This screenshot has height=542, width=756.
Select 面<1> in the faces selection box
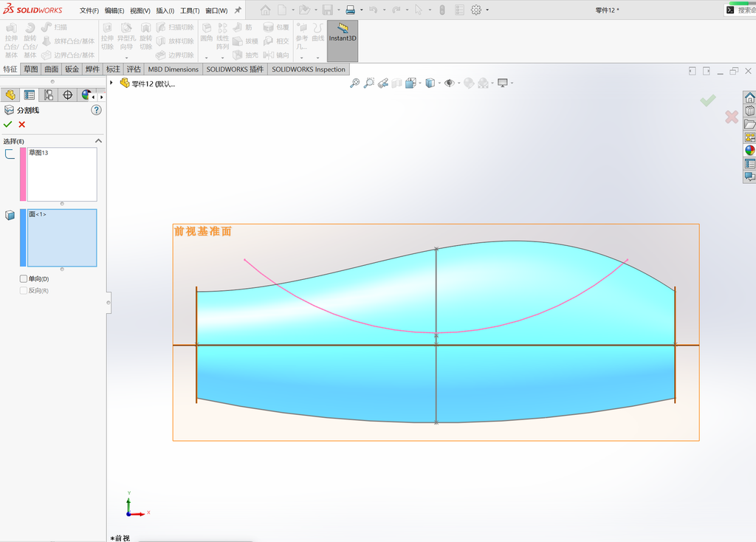(37, 214)
